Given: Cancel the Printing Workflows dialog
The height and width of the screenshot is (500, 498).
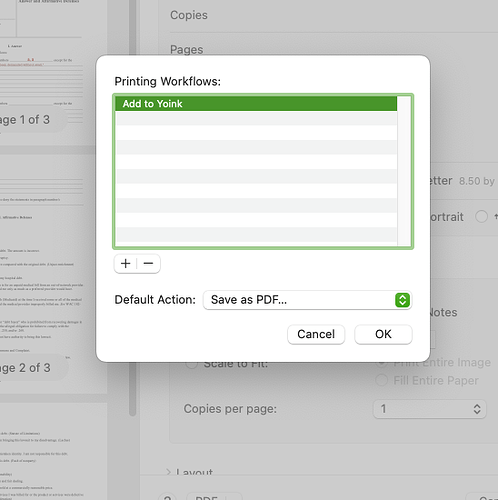Looking at the screenshot, I should (x=316, y=334).
